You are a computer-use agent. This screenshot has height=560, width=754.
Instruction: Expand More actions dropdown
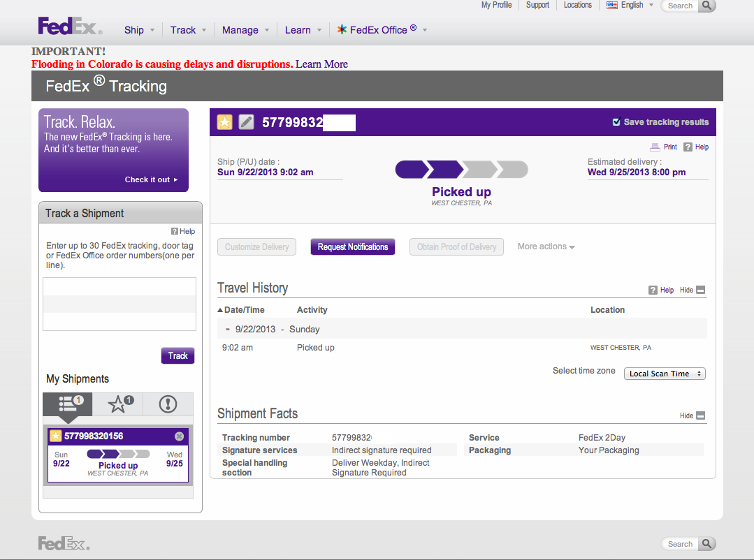(x=546, y=246)
